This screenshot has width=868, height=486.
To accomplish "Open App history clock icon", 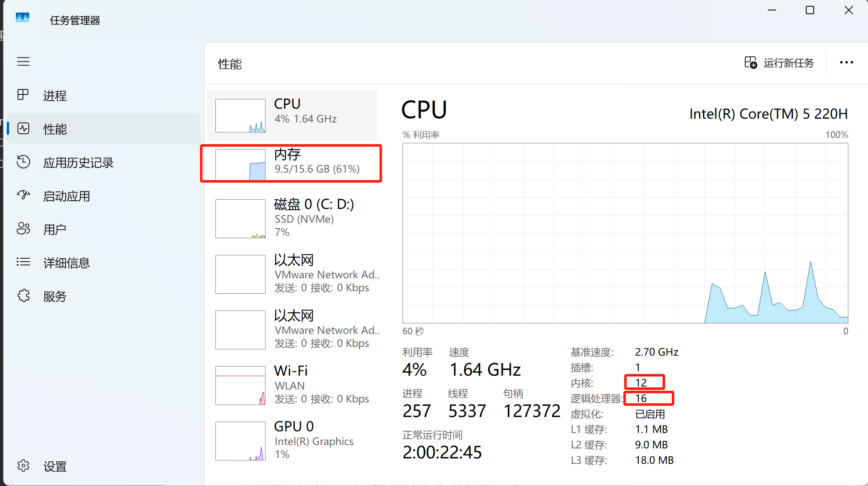I will click(x=23, y=162).
